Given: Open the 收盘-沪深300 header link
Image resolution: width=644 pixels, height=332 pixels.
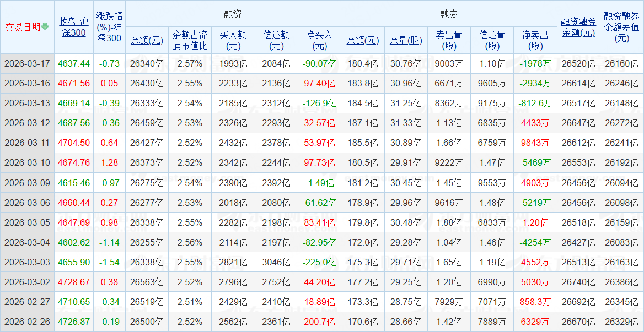Looking at the screenshot, I should [x=74, y=27].
